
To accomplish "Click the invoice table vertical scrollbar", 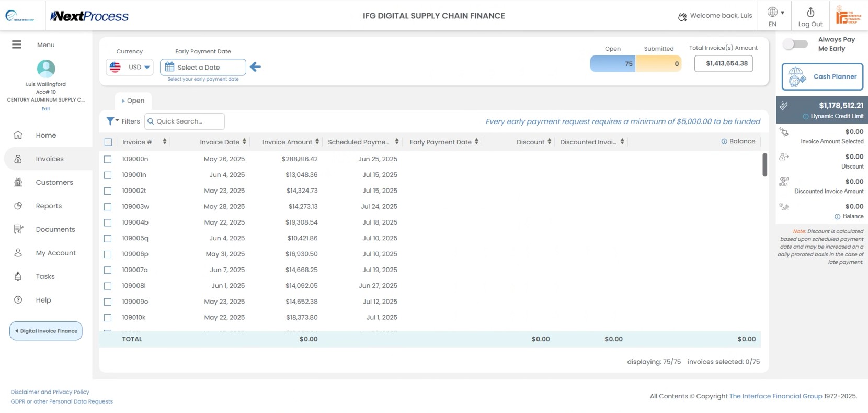I will click(x=764, y=165).
